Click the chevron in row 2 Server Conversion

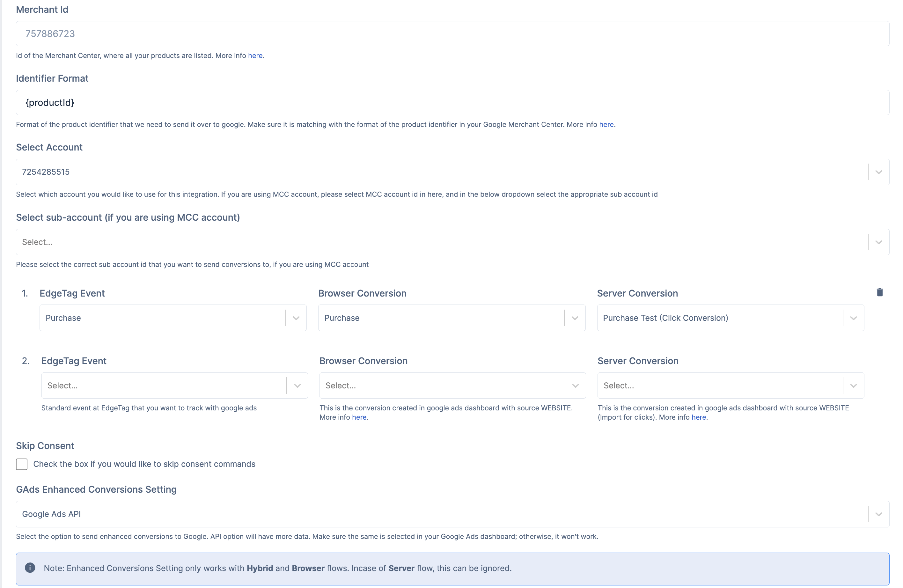(x=853, y=386)
